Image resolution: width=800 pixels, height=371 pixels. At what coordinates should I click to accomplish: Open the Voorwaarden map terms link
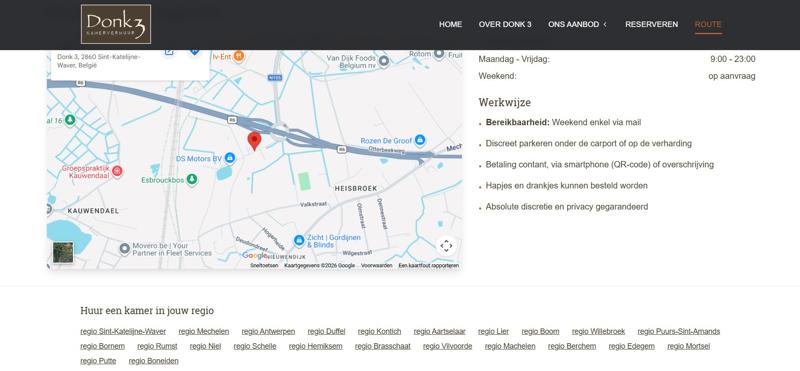(x=377, y=265)
